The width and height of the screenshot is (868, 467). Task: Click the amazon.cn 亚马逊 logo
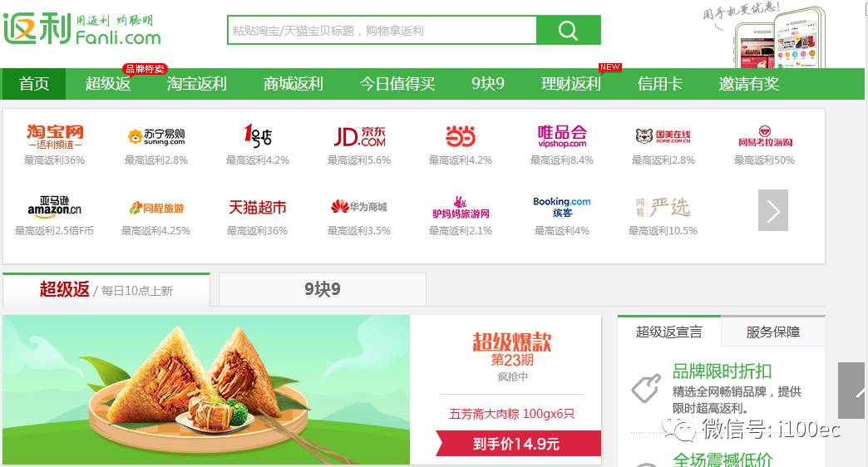[54, 206]
